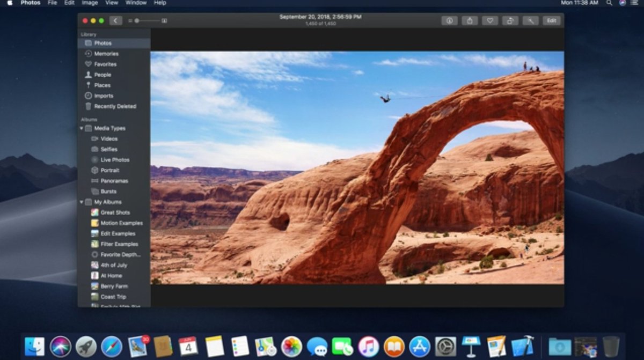Open the Edit menu in menu bar
The height and width of the screenshot is (360, 644).
point(69,3)
